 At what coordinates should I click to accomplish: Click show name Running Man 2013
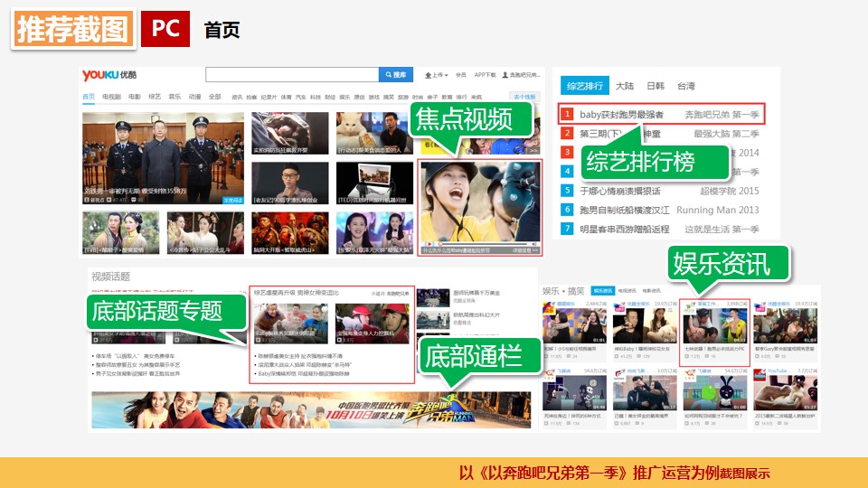717,211
